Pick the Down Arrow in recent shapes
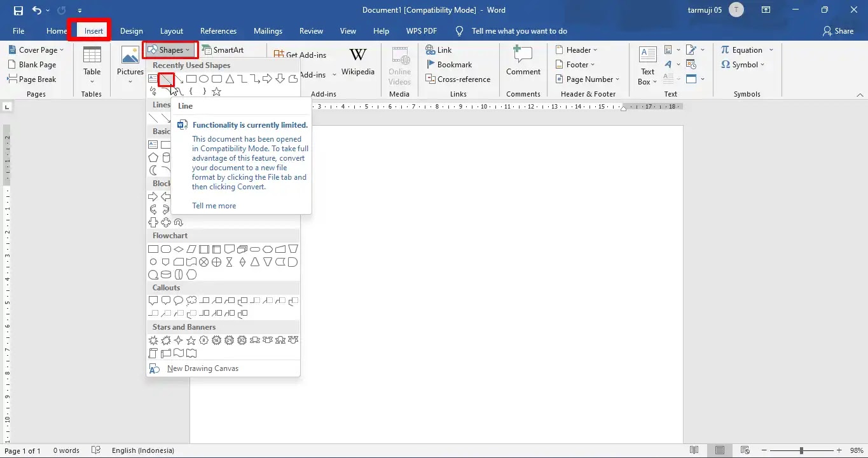This screenshot has width=868, height=458. pyautogui.click(x=280, y=79)
